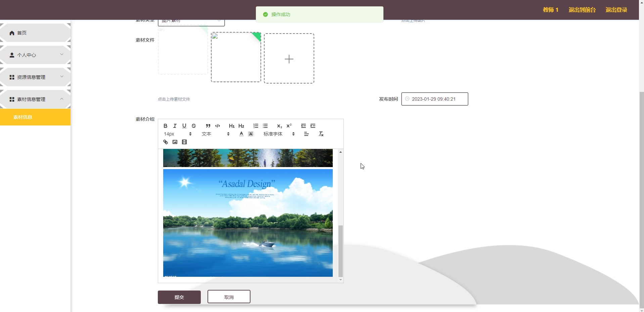Screen dimensions: 644x312
Task: Click the 取消 cancel button
Action: (229, 297)
